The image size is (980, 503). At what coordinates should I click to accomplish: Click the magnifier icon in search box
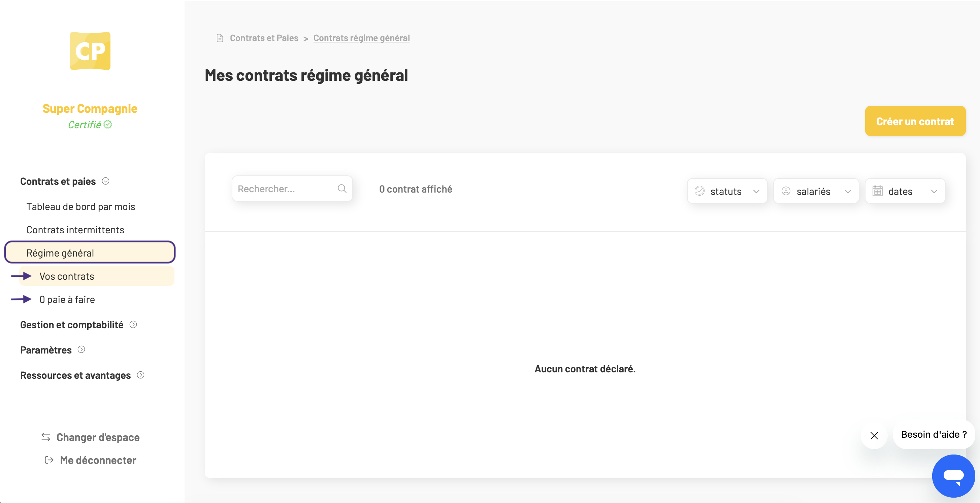[342, 189]
